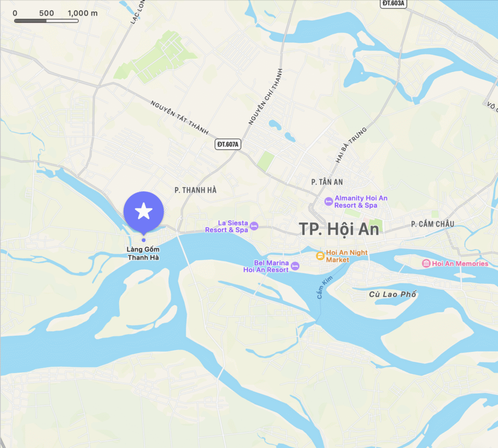
Task: Click the purple star location pin
Action: [x=143, y=212]
